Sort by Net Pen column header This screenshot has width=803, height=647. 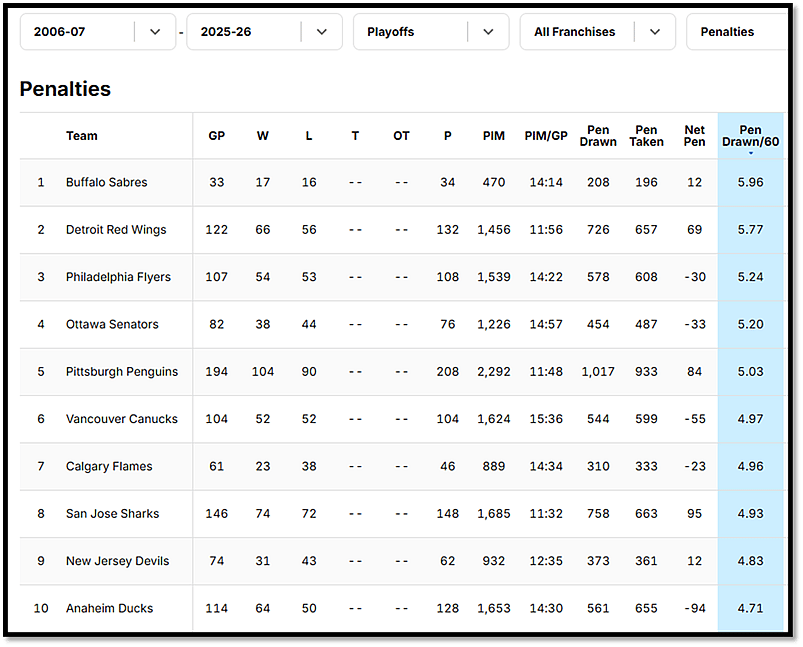coord(695,136)
